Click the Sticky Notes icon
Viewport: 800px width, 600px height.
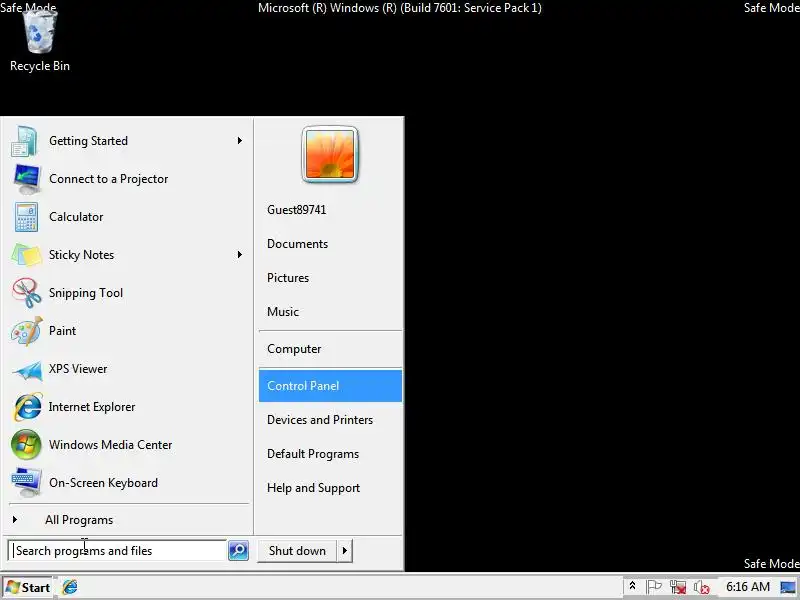tap(26, 255)
